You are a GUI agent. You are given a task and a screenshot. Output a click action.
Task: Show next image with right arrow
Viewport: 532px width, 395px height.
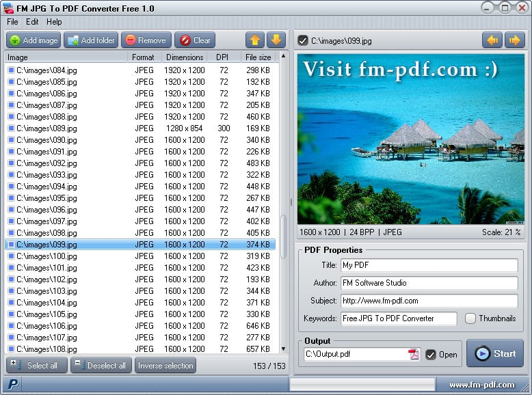[x=515, y=41]
